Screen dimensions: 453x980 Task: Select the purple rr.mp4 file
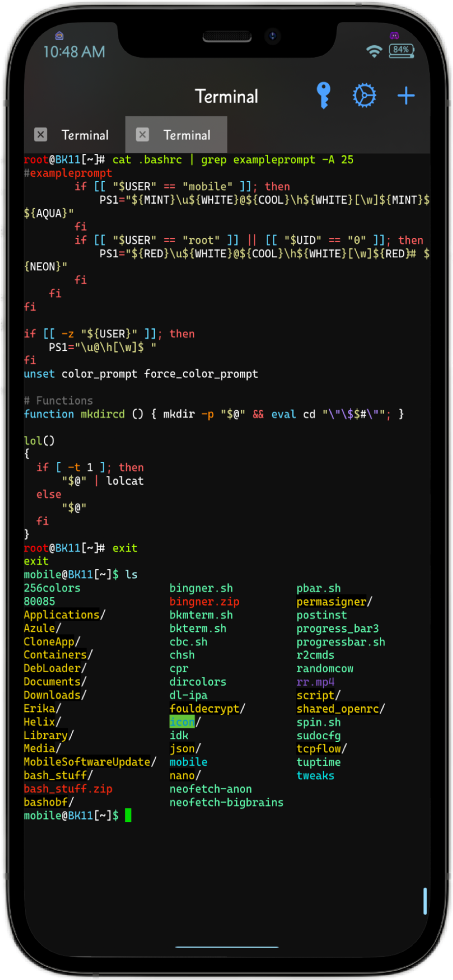(x=315, y=682)
